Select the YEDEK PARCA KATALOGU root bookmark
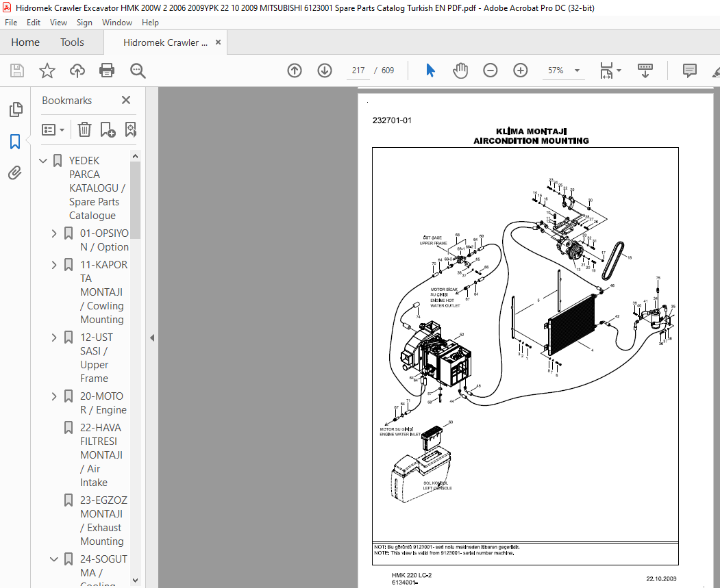This screenshot has width=720, height=588. coord(97,188)
